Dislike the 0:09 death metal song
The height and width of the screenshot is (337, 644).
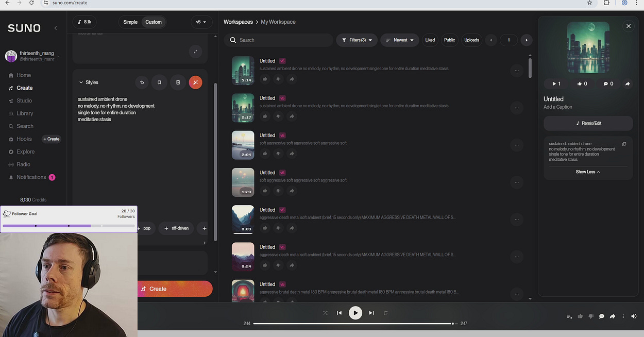point(278,228)
